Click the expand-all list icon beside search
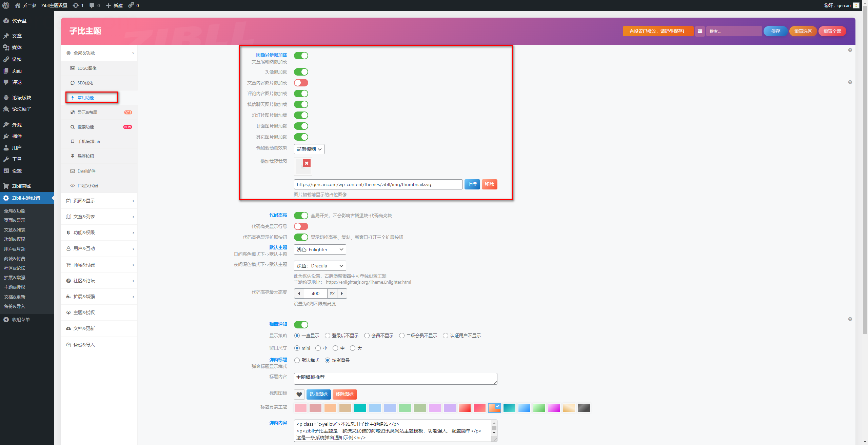Image resolution: width=868 pixels, height=445 pixels. point(700,31)
